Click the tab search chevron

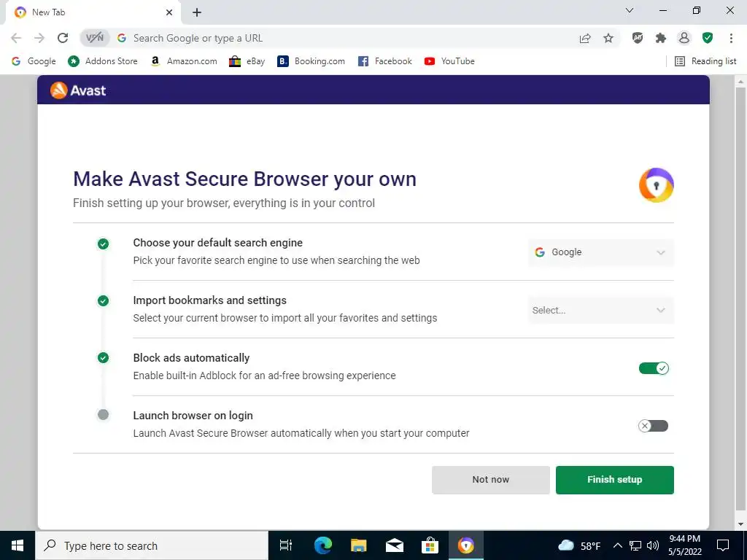[630, 10]
